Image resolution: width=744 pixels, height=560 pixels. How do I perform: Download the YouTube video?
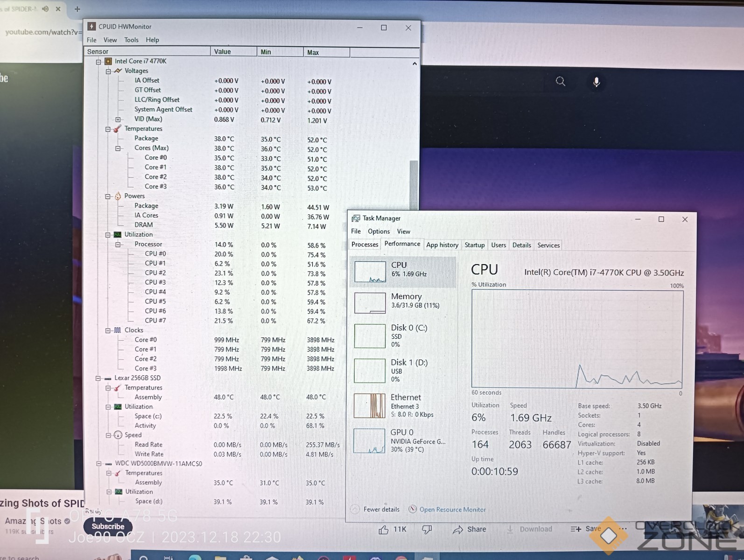click(529, 529)
